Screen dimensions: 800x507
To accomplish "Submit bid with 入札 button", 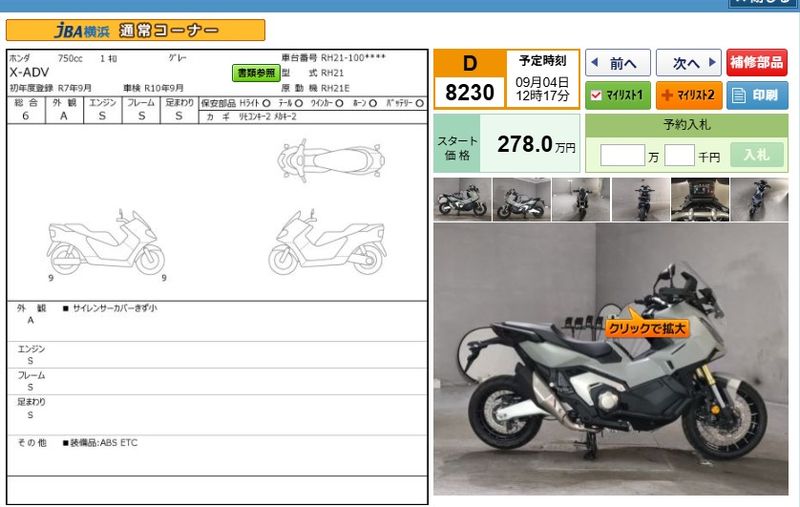I will [x=757, y=155].
